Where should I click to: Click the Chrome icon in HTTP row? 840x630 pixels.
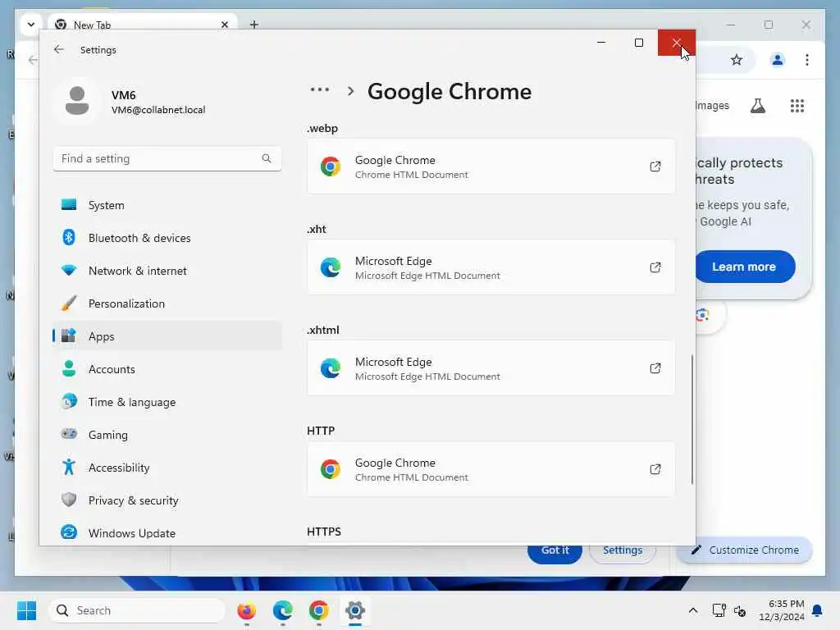[x=331, y=469]
